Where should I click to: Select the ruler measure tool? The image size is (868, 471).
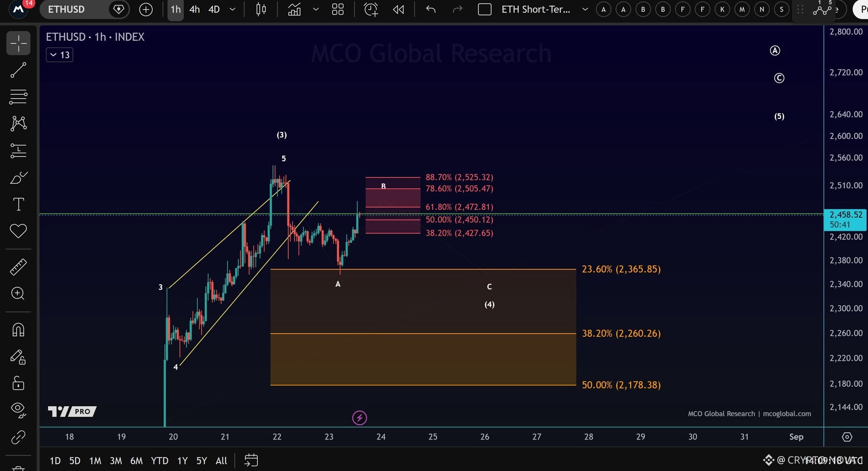tap(18, 267)
